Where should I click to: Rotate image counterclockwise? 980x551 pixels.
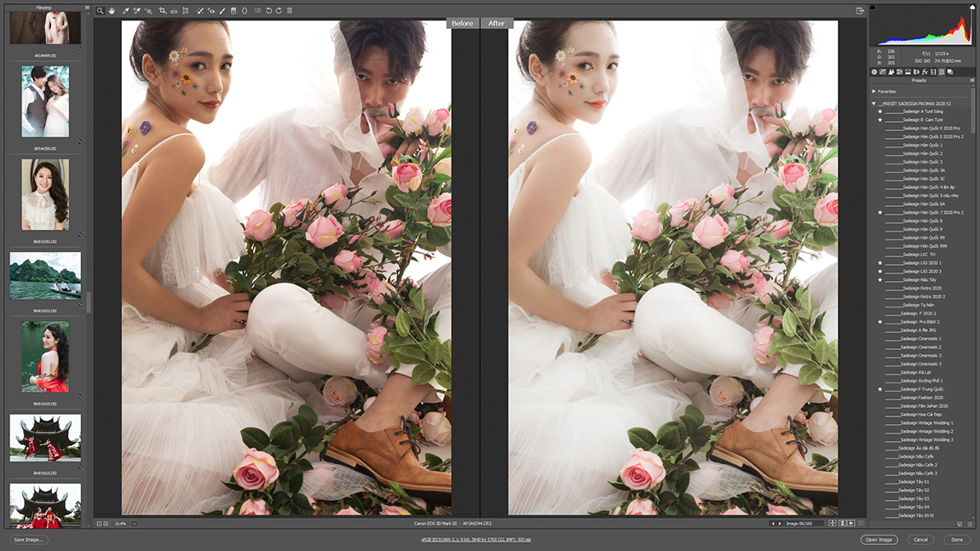(x=268, y=11)
